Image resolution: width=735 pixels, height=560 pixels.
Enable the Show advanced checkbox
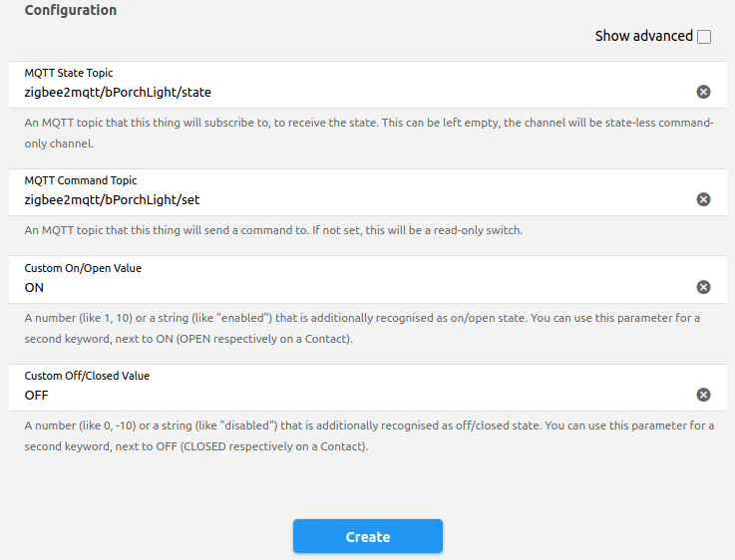click(704, 37)
